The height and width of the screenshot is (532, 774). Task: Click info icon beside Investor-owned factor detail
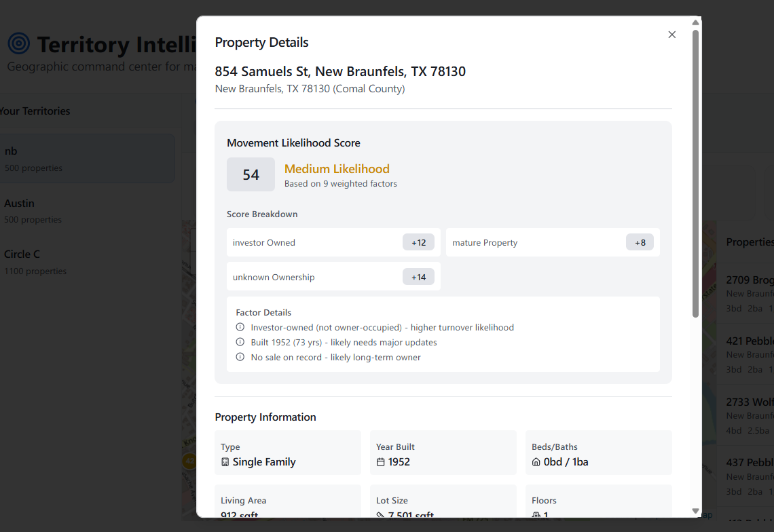(x=240, y=328)
